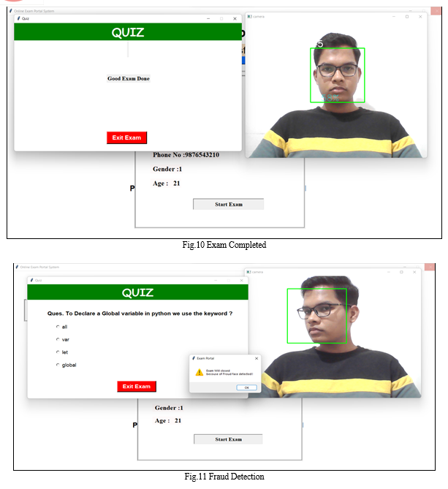Pick the 'let' radio button
The image size is (448, 489).
point(58,352)
